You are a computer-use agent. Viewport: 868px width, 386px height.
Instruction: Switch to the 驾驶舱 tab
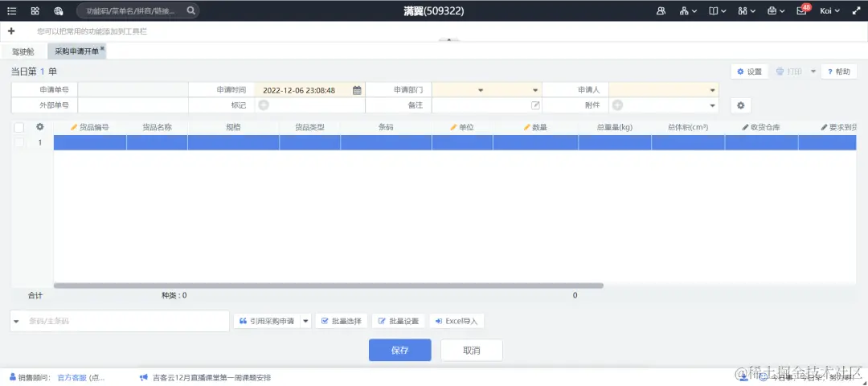23,51
